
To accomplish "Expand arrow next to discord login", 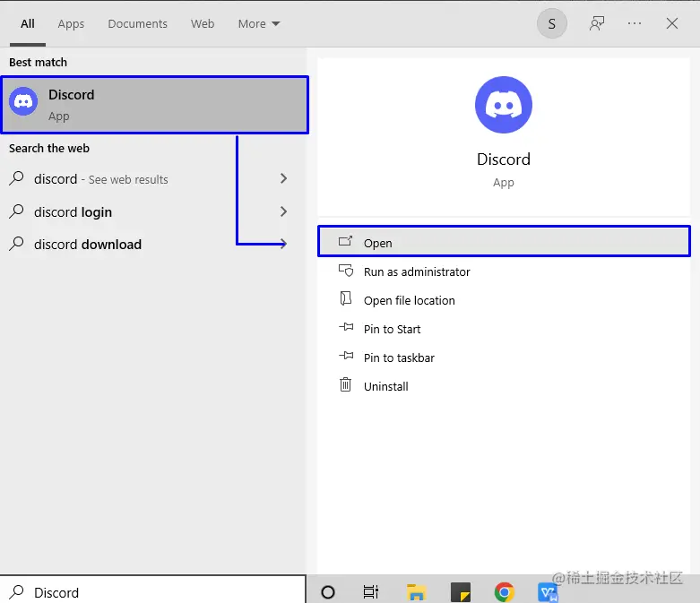I will click(x=283, y=211).
